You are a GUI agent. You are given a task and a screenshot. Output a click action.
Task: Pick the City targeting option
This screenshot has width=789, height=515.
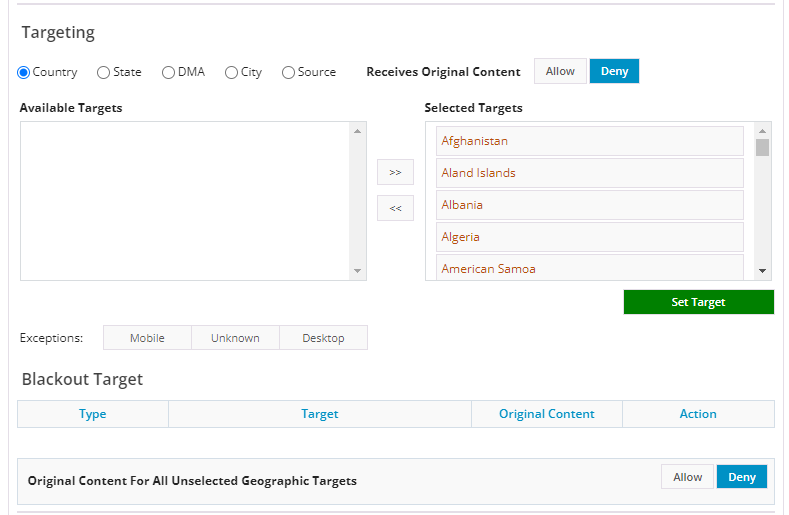pyautogui.click(x=231, y=72)
